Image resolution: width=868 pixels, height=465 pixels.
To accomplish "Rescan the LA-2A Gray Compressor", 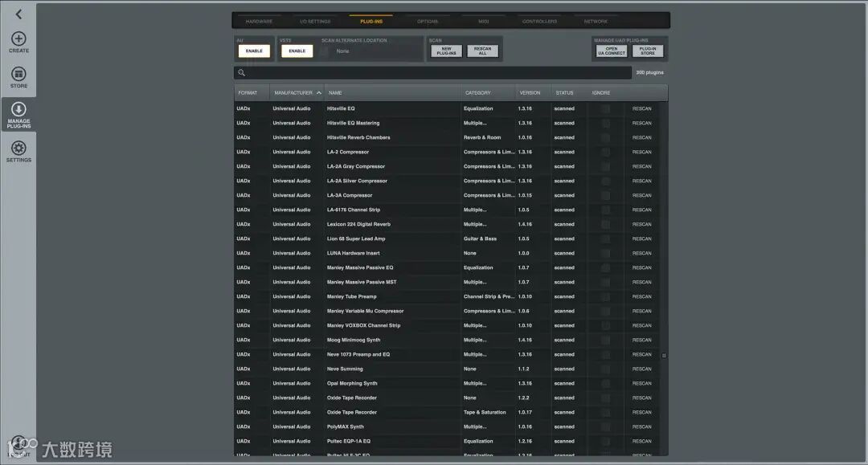I will 641,166.
